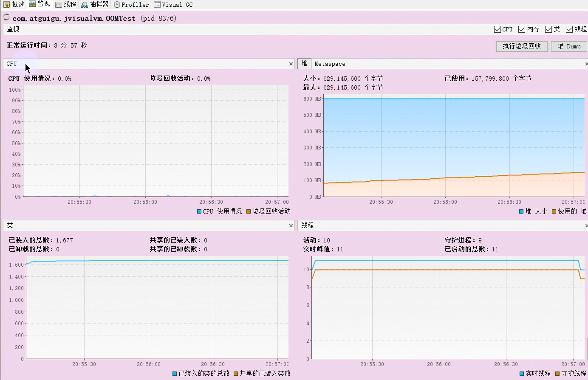Click the 堆 Dump button
This screenshot has width=588, height=380.
[x=569, y=46]
